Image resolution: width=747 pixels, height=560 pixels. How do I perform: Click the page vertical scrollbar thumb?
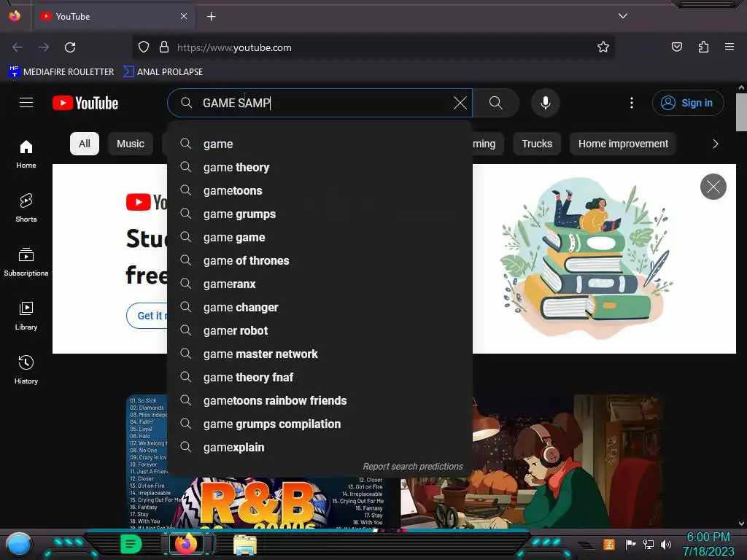tap(741, 112)
